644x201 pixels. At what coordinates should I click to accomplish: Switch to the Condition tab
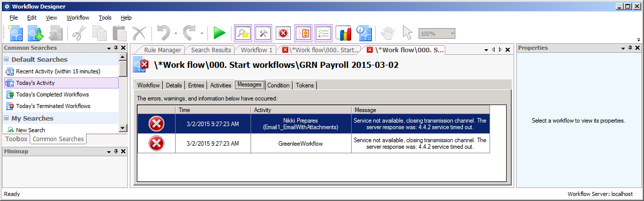(x=278, y=85)
